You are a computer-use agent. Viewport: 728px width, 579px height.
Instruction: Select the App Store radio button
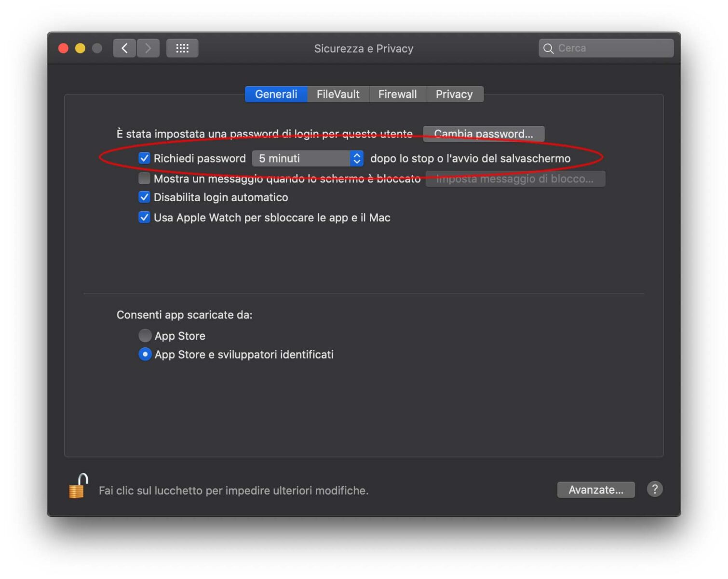(145, 335)
